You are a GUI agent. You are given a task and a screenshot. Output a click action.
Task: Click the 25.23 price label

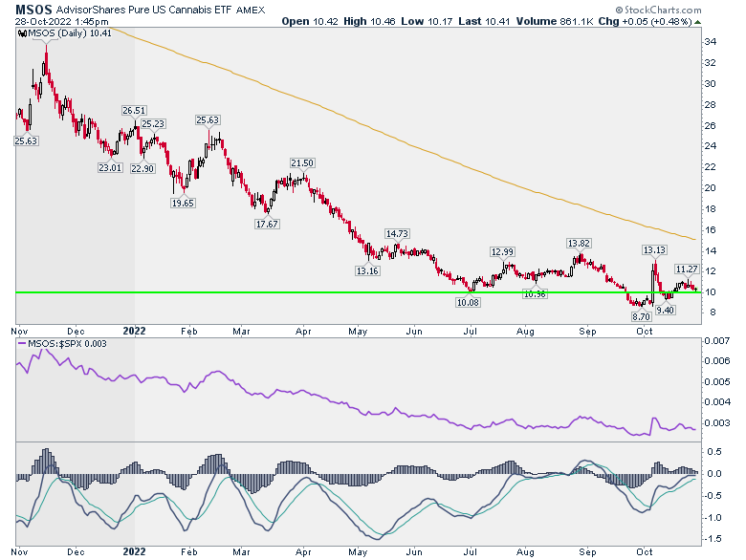pyautogui.click(x=153, y=124)
